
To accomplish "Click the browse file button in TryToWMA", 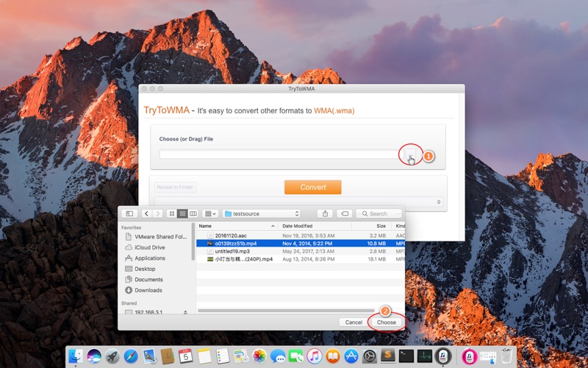I will 411,155.
